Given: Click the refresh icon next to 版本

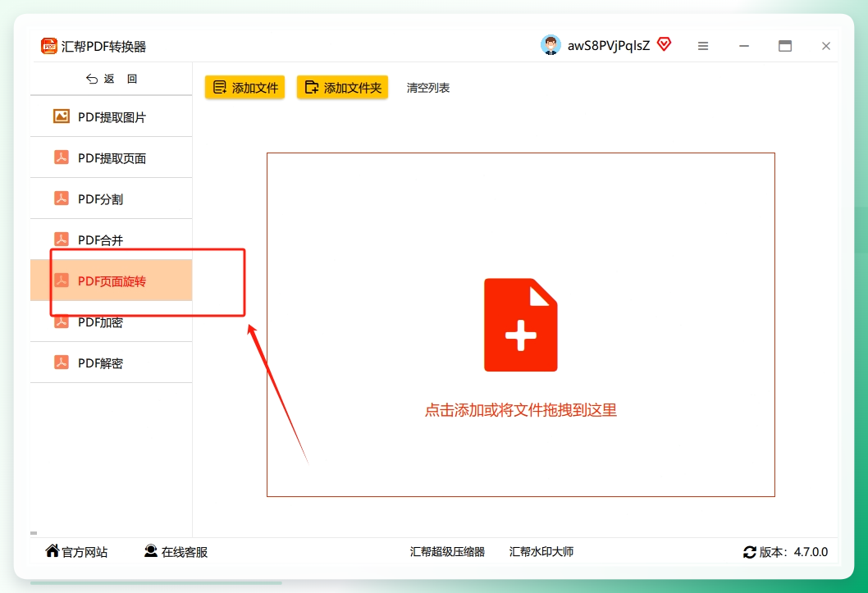Looking at the screenshot, I should pyautogui.click(x=750, y=552).
